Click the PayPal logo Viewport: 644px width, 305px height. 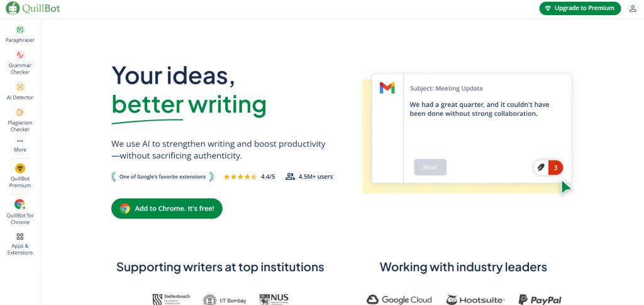(x=540, y=299)
